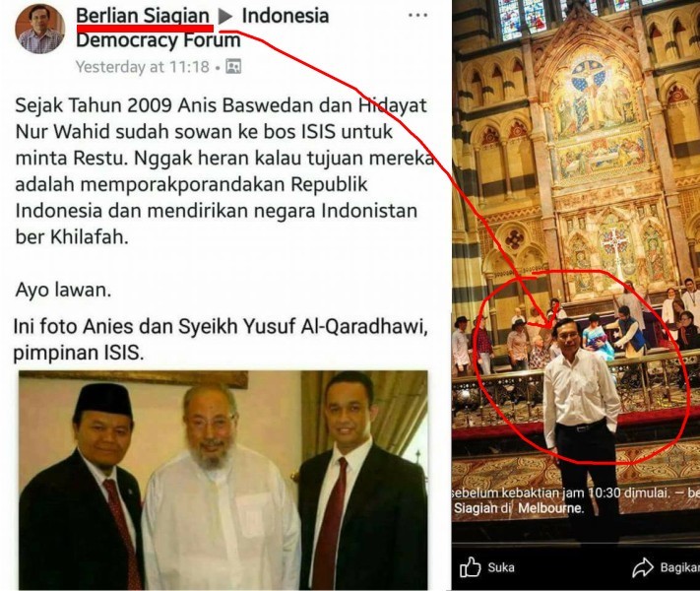Tap the Bagikan share arrow icon
Screen dimensions: 700x591
pos(643,567)
